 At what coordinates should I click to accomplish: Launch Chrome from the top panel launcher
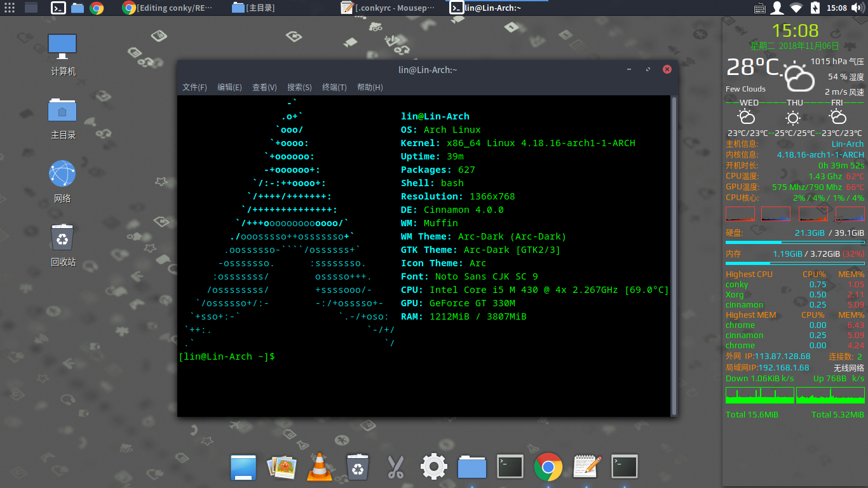97,8
